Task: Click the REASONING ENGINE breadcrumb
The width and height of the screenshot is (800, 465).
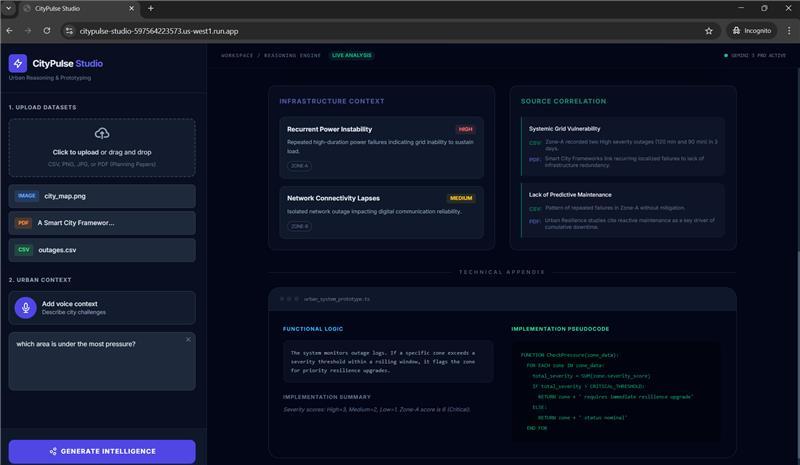Action: (292, 55)
